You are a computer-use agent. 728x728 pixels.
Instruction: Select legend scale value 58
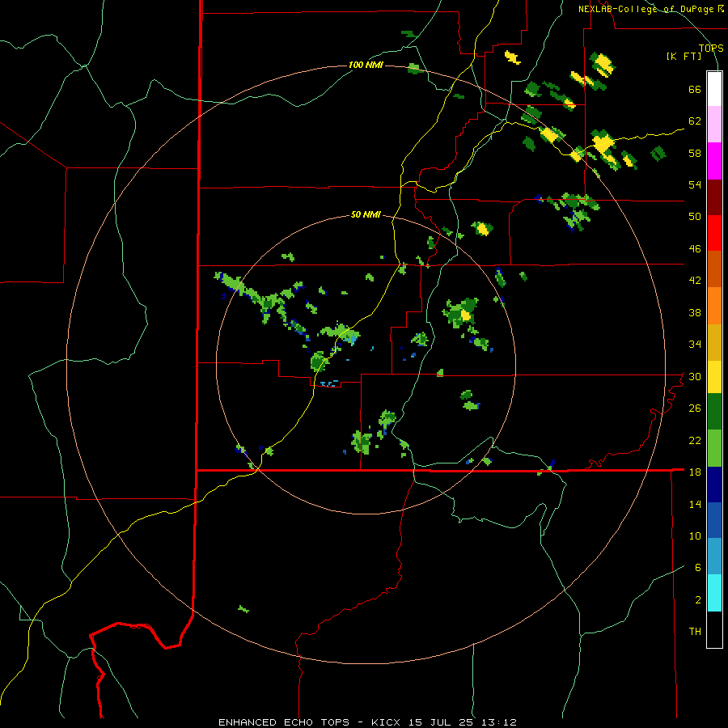pyautogui.click(x=695, y=153)
